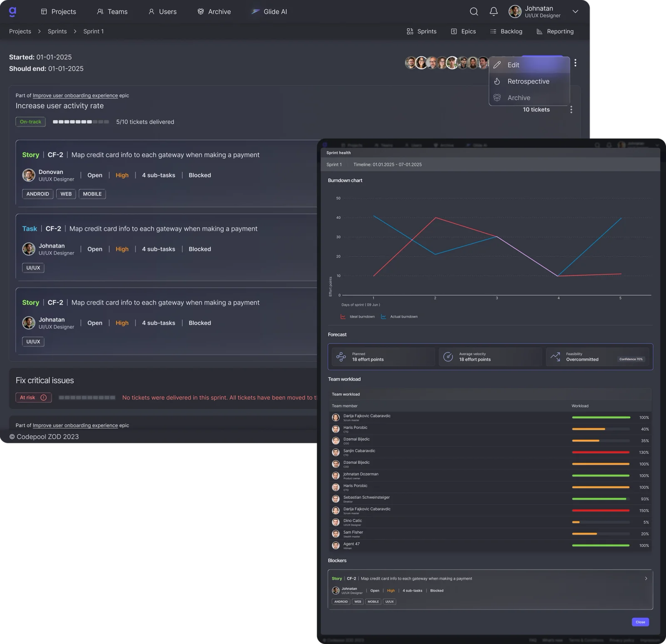
Task: Click the Fix critical issues progress bar
Action: point(87,398)
